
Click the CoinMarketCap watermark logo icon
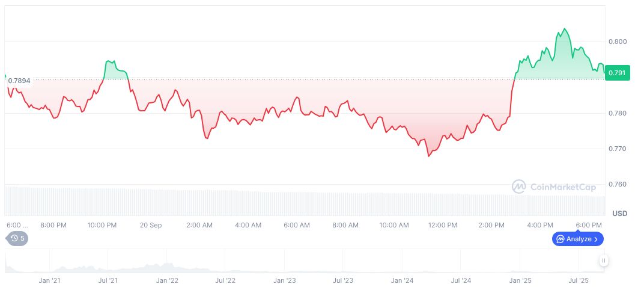point(518,187)
